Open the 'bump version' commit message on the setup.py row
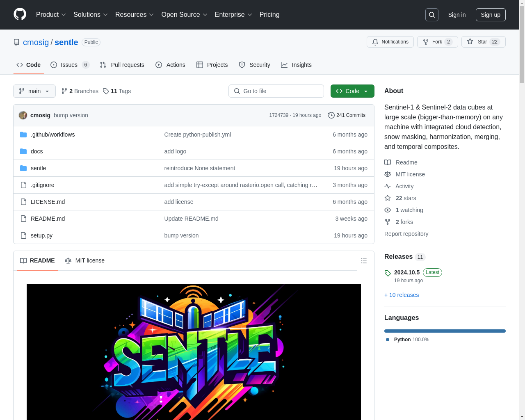 (x=181, y=235)
